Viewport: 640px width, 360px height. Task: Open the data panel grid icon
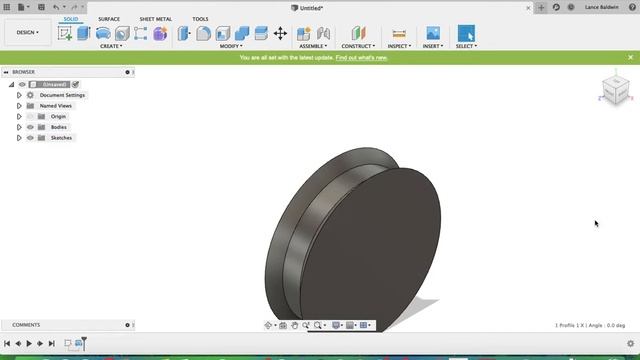(7, 7)
